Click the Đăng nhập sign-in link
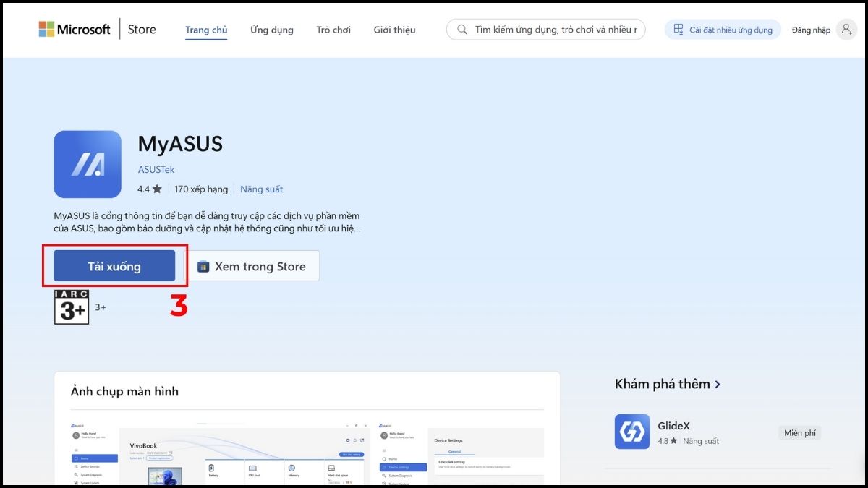Viewport: 868px width, 488px height. [811, 30]
